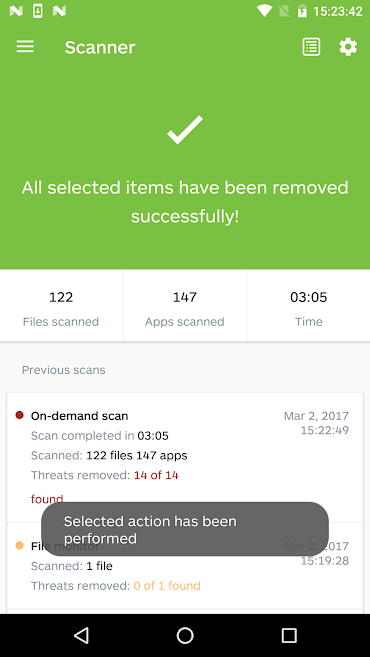The image size is (370, 657).
Task: Tap the 03:05 Time stat
Action: 309,305
